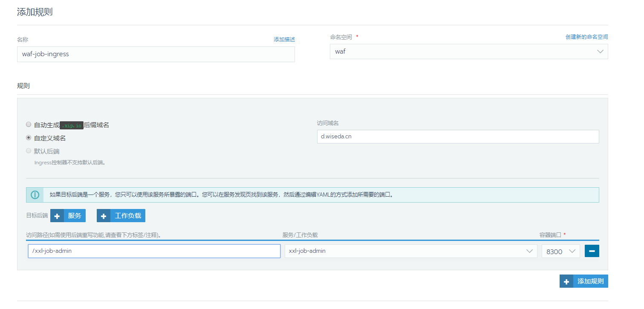This screenshot has width=644, height=309.
Task: Open the 命名空间 dropdown showing waf
Action: (x=468, y=51)
